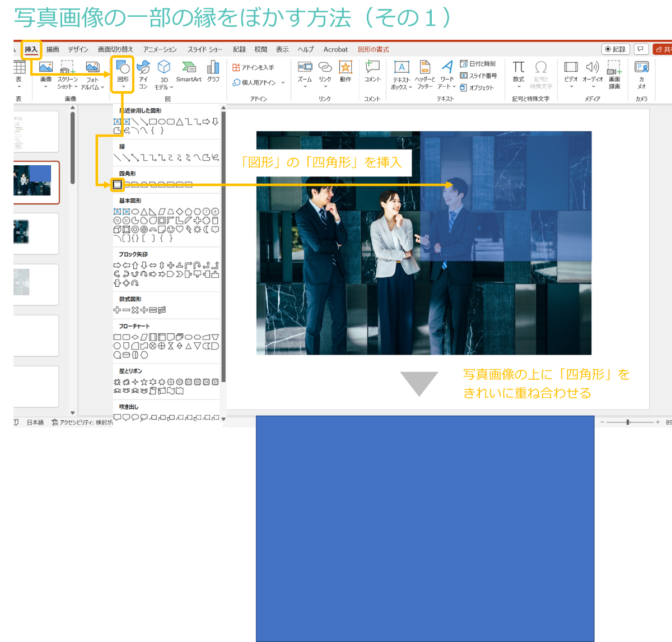This screenshot has width=672, height=642.
Task: Select the rectangle shape under 四角形
Action: click(x=118, y=184)
